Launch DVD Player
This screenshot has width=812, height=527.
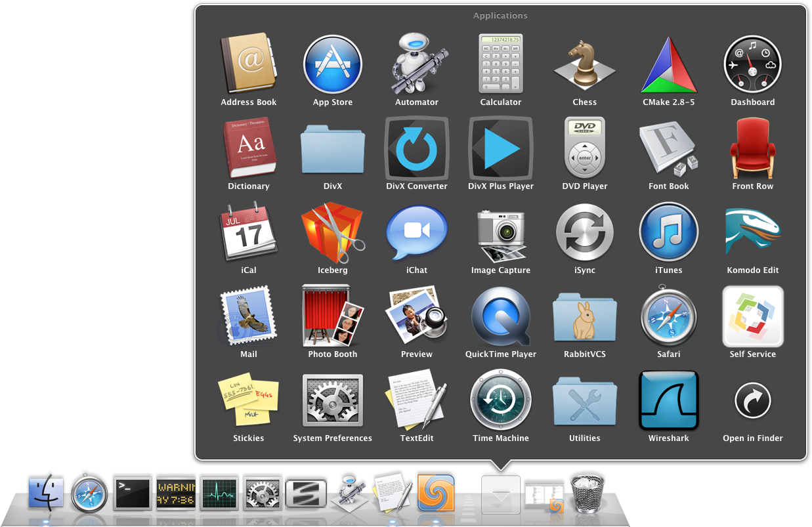pos(585,149)
